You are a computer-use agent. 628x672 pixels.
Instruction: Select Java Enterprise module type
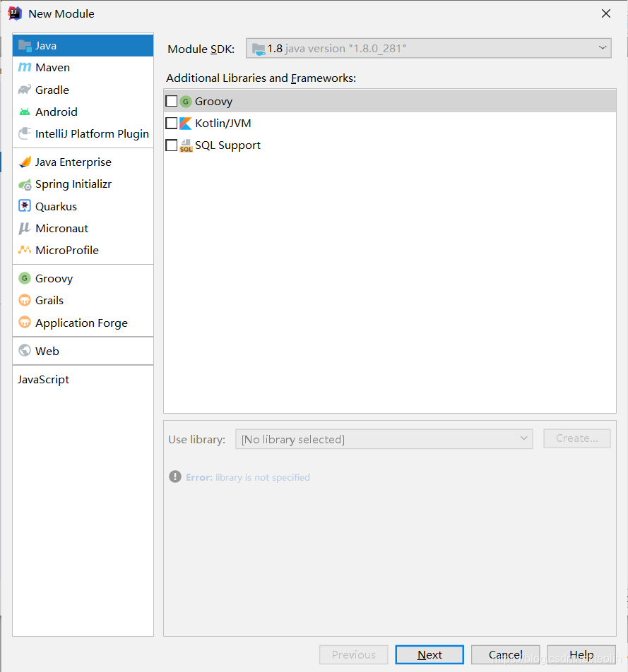pos(73,162)
